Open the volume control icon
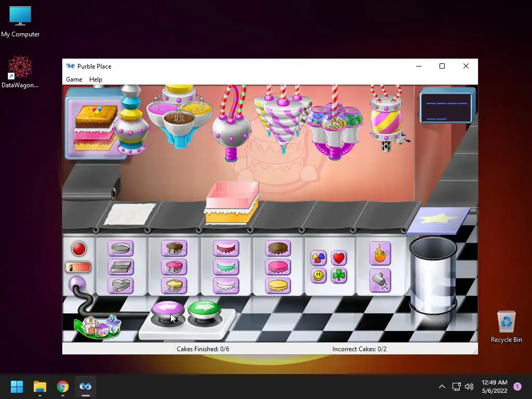532x399 pixels. [469, 387]
